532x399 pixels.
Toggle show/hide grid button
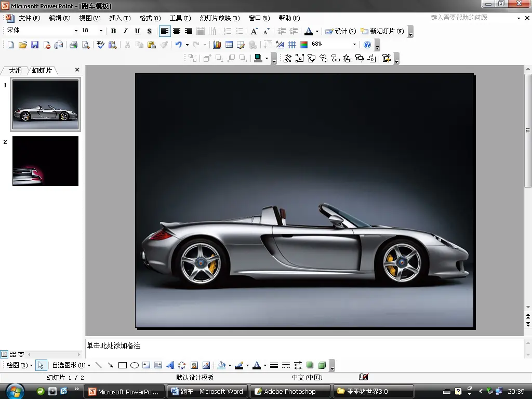[292, 45]
